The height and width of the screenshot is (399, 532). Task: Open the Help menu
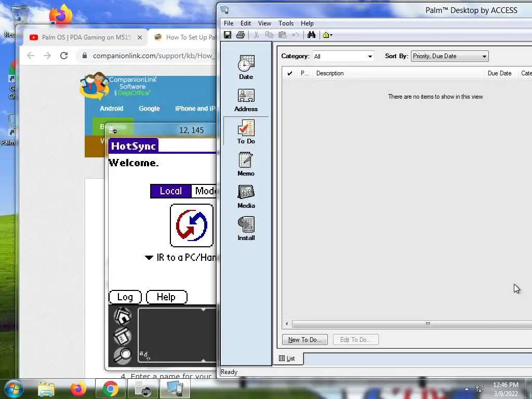coord(307,23)
